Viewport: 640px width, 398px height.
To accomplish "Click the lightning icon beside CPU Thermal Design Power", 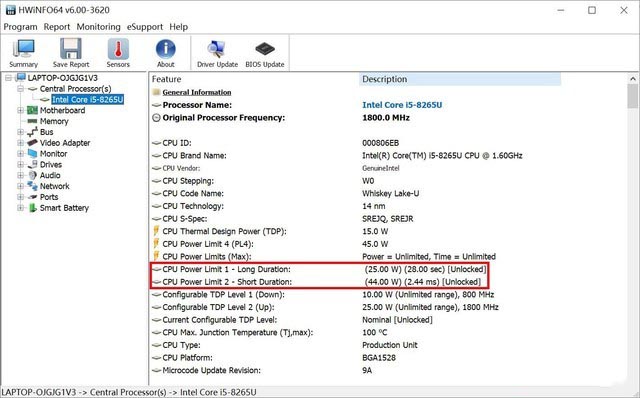I will click(x=156, y=231).
